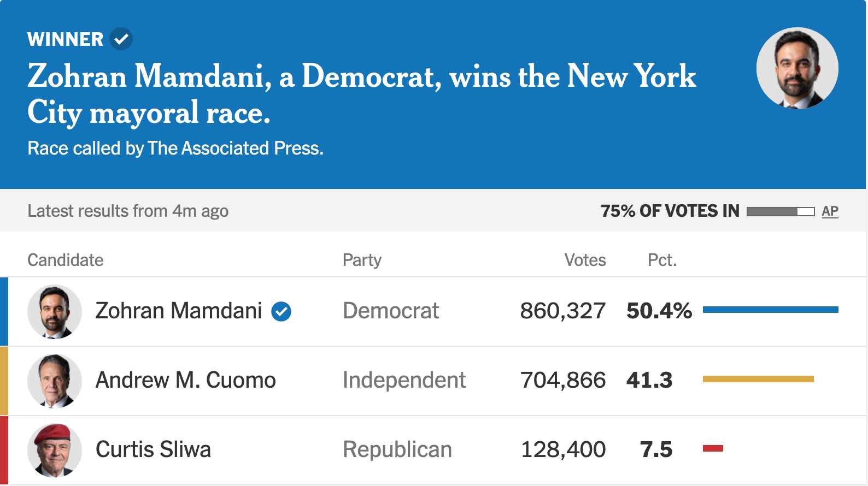Click Zohran Mamdani's small candidate photo
The width and height of the screenshot is (868, 486).
[x=55, y=312]
